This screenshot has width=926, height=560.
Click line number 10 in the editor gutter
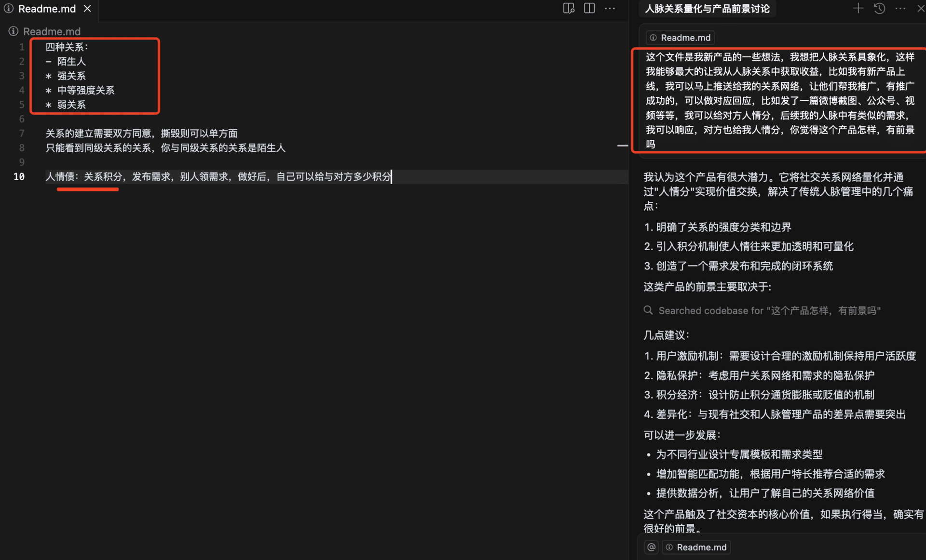tap(19, 176)
